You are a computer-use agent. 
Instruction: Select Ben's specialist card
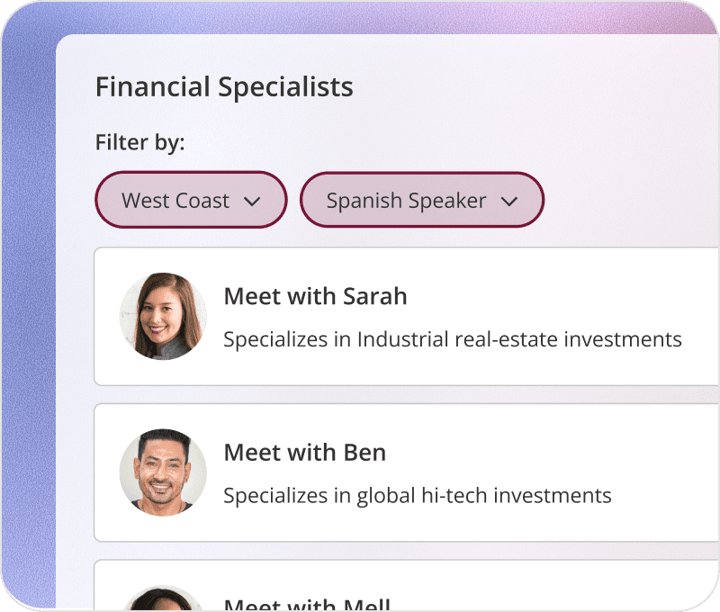(x=406, y=472)
